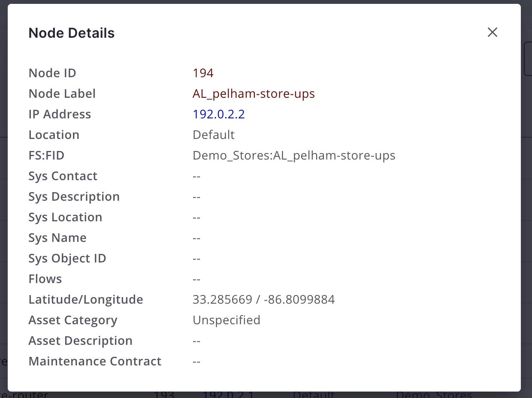Open the IP address 192.0.2.2 link

(219, 114)
